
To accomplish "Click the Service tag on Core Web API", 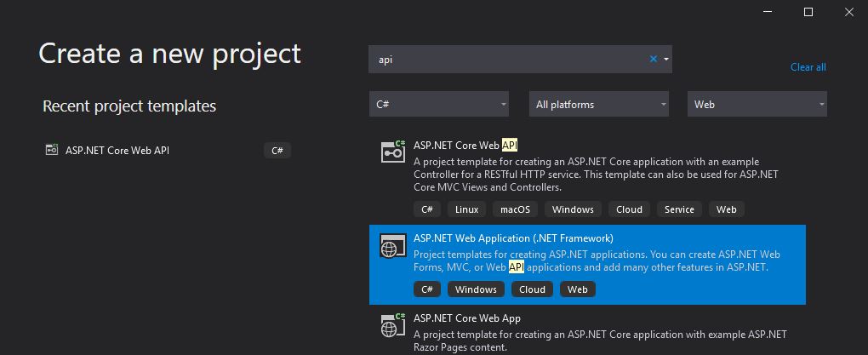I will (x=679, y=209).
